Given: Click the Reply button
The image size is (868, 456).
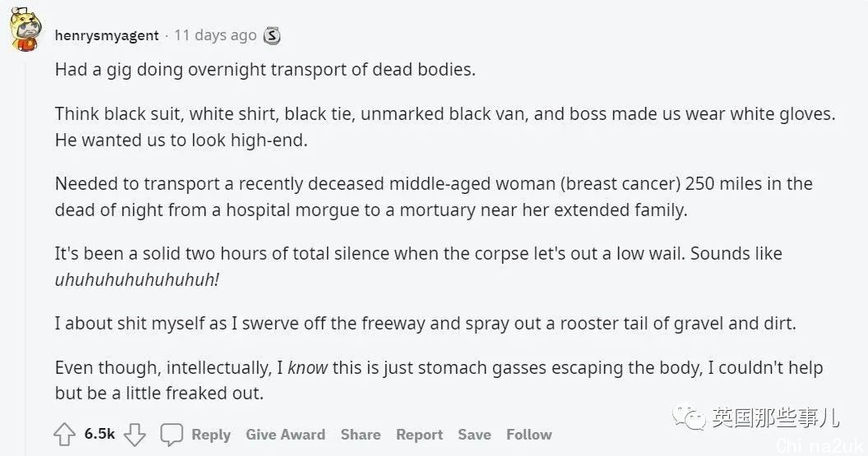Looking at the screenshot, I should point(211,435).
